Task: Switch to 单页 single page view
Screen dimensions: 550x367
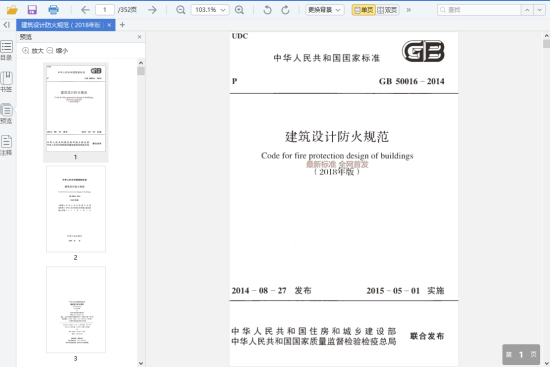Action: pos(363,10)
